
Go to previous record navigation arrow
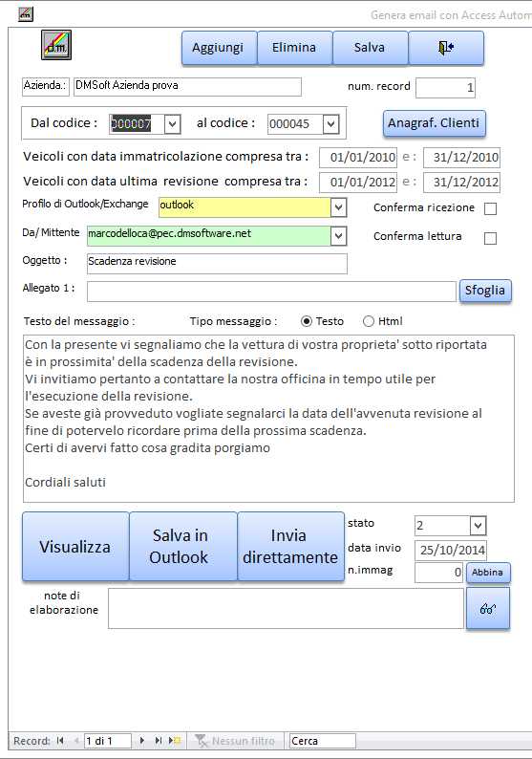click(x=75, y=740)
